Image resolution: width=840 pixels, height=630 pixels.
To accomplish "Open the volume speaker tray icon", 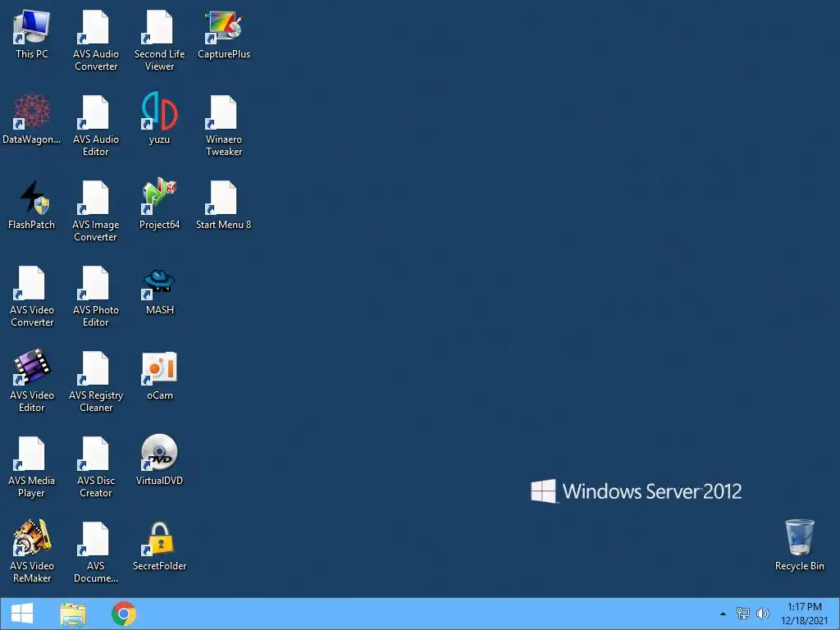I will tap(762, 614).
